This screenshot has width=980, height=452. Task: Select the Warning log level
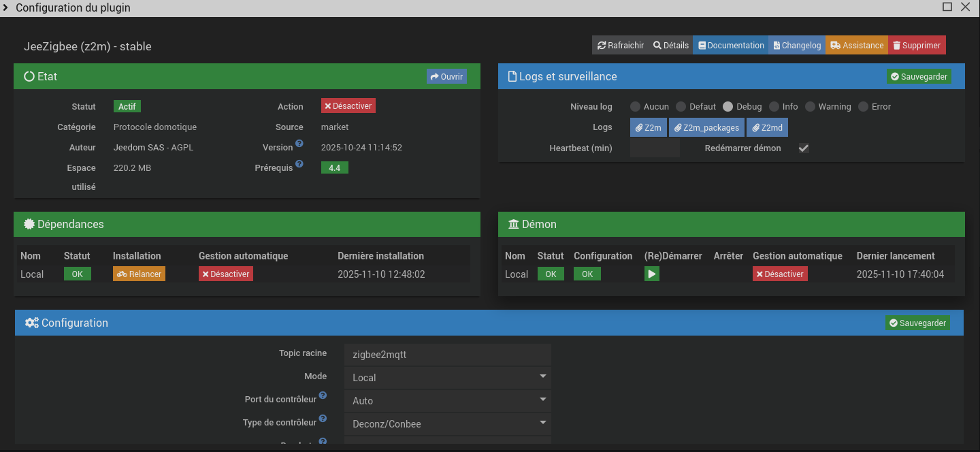click(x=810, y=107)
